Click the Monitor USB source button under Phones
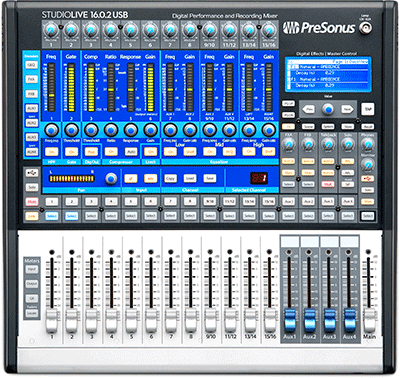Image resolution: width=400 pixels, height=378 pixels. pos(367,179)
